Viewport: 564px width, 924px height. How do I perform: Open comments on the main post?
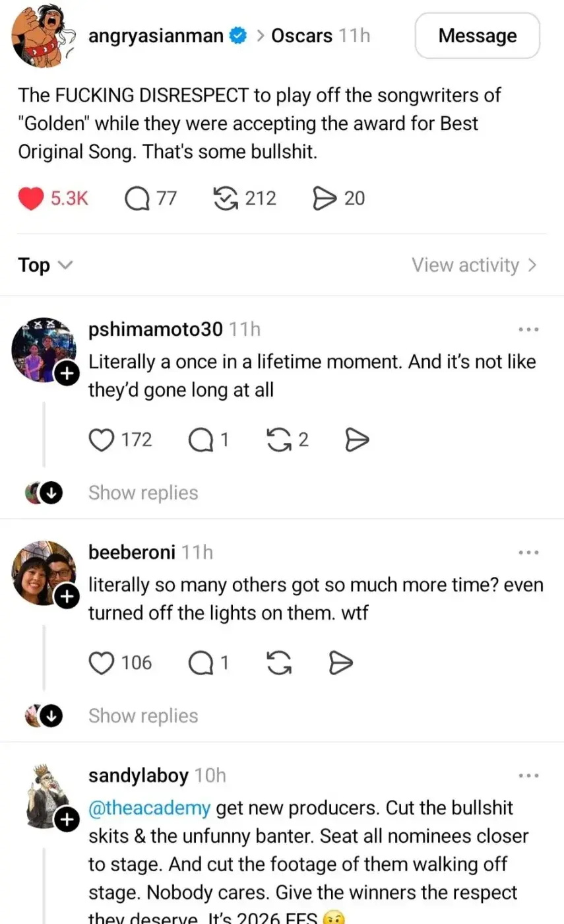(x=137, y=199)
